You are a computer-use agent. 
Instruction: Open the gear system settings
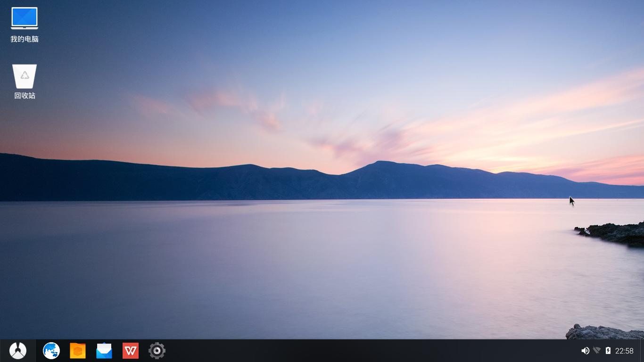pyautogui.click(x=157, y=351)
